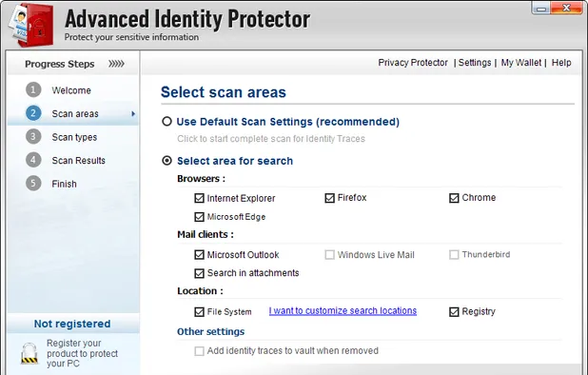Disable Search in attachments checkbox
Viewport: 588px width, 375px height.
[x=199, y=273]
